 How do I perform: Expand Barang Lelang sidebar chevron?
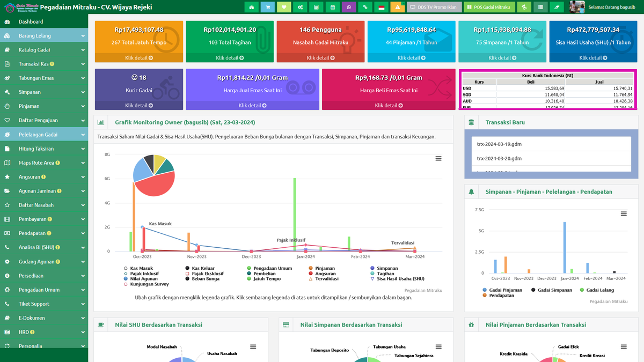tap(83, 36)
